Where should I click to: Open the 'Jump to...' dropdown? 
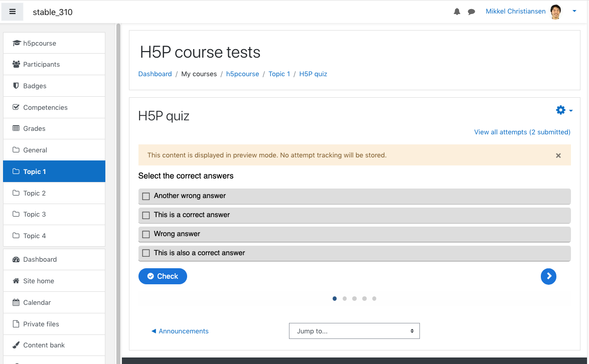(354, 331)
